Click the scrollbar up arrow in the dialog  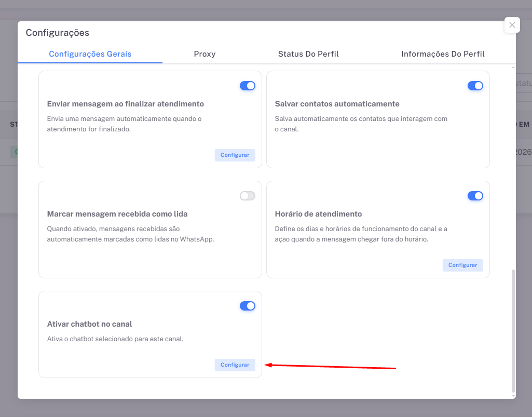click(513, 68)
